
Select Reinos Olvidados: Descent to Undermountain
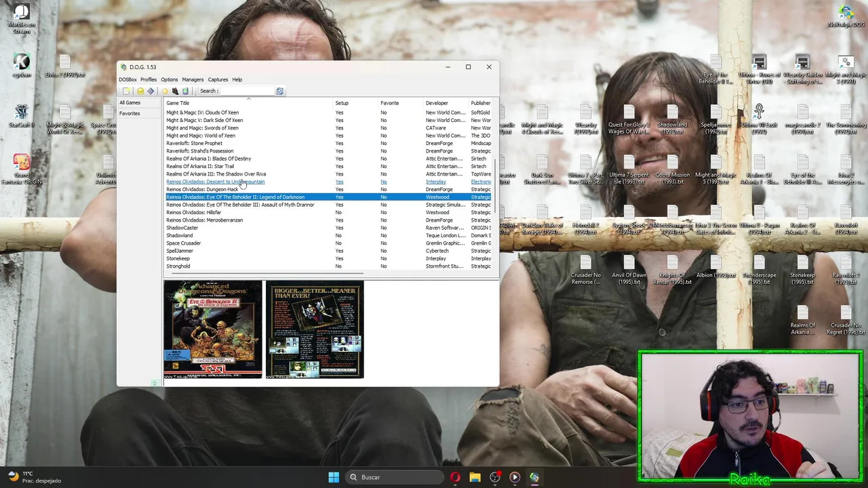(328, 182)
